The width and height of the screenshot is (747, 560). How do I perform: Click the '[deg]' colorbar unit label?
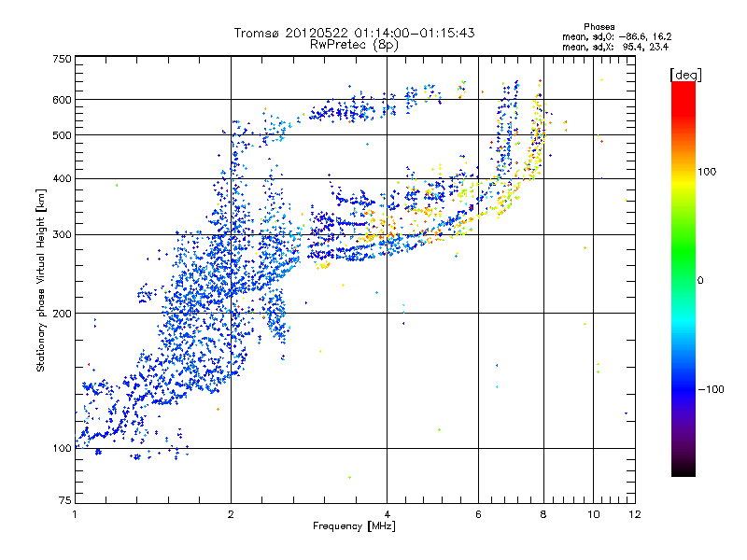click(x=685, y=75)
